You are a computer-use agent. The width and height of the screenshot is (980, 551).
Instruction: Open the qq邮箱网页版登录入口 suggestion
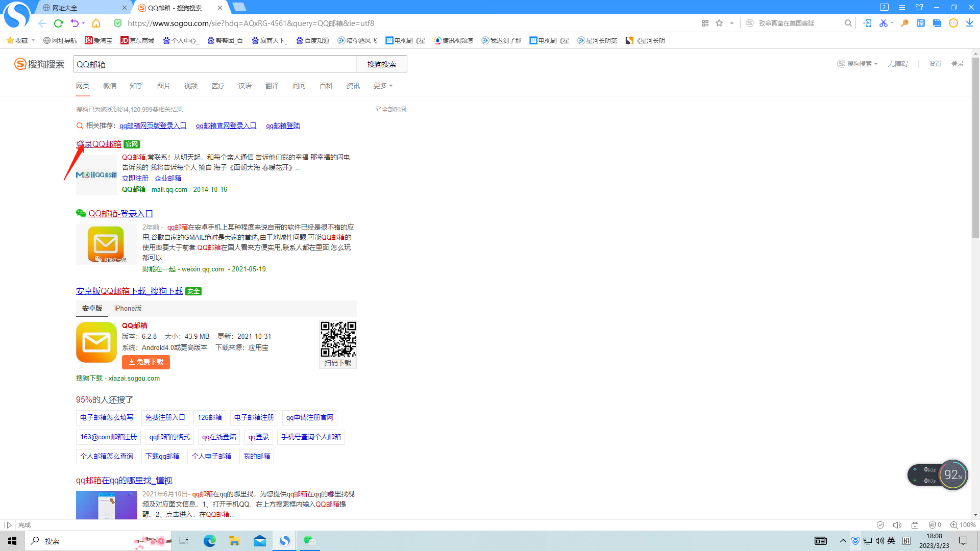tap(153, 126)
